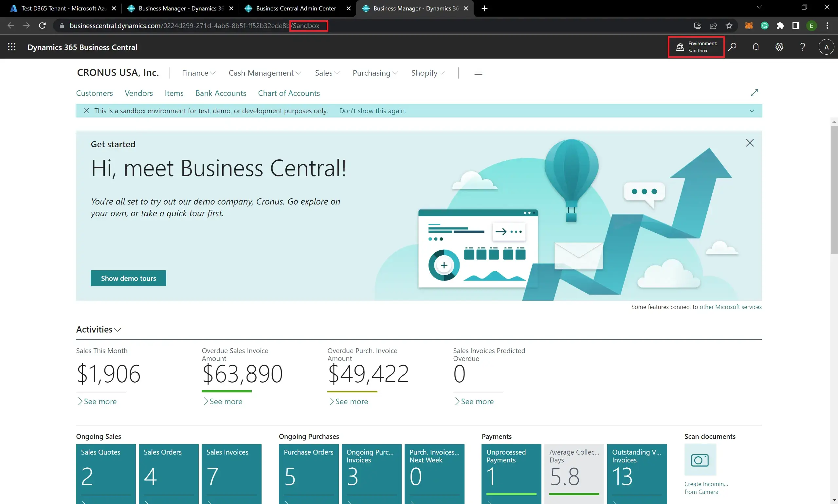See more under Overdue Purch. Invoice Amount

pos(349,402)
